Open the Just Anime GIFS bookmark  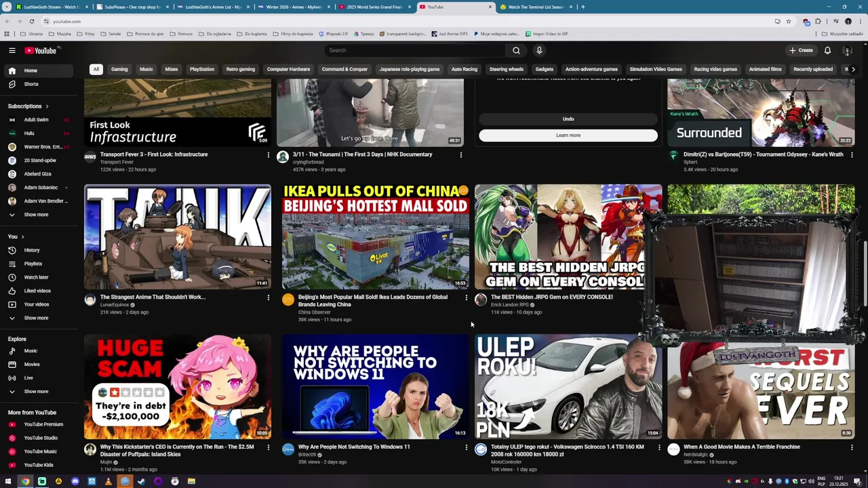pos(450,34)
